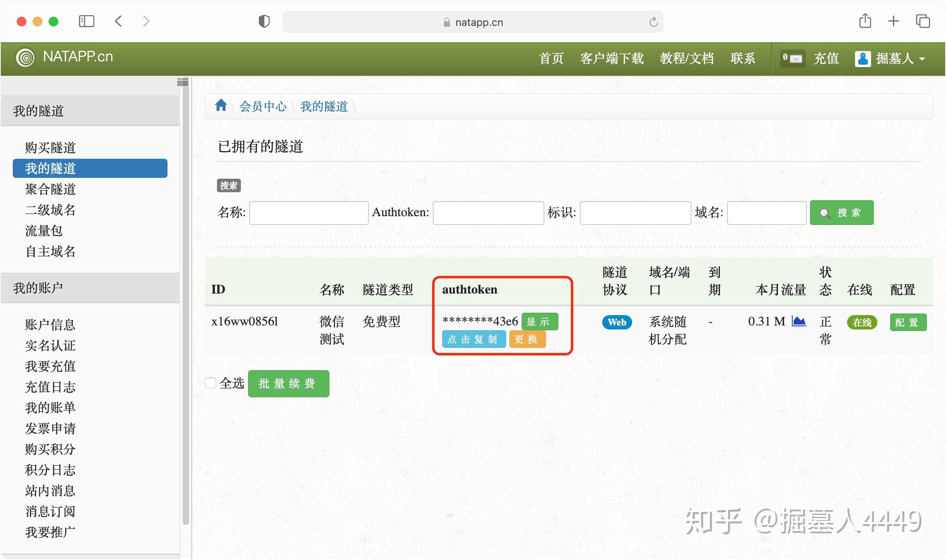Click the privacy shield icon

264,22
